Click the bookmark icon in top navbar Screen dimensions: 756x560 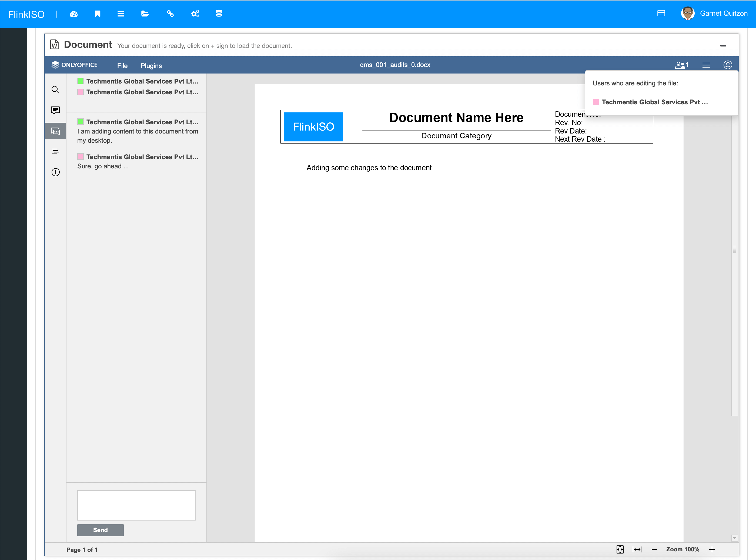(x=98, y=14)
